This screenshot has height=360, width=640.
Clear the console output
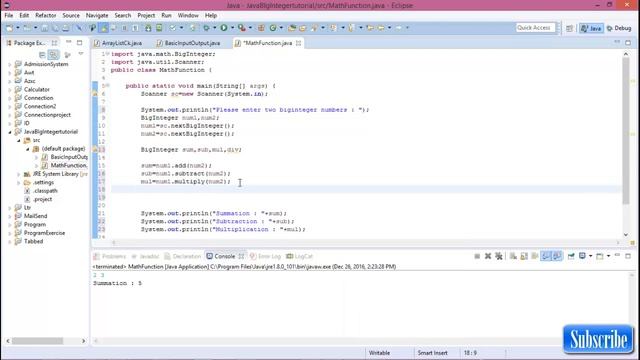(x=513, y=256)
